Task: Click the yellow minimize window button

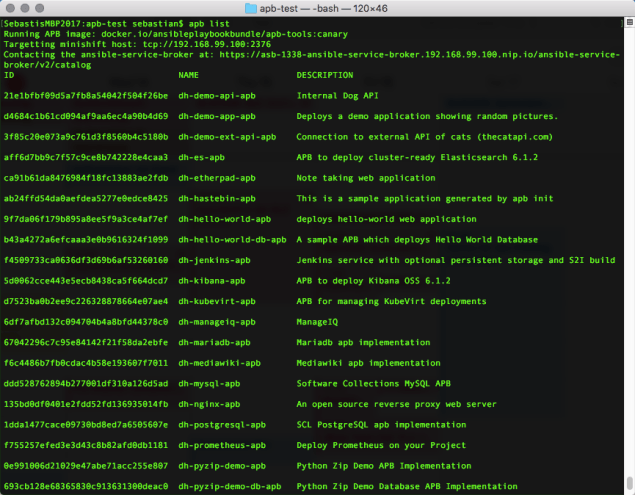Action: tap(25, 8)
